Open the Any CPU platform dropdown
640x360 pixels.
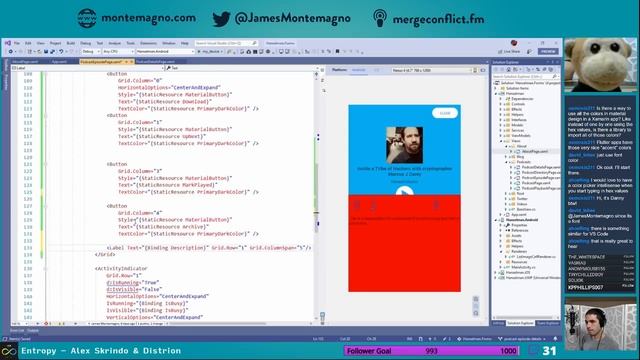coord(118,51)
